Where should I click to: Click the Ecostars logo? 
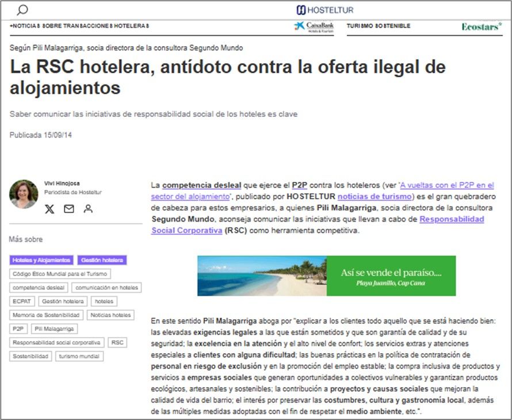tap(482, 26)
